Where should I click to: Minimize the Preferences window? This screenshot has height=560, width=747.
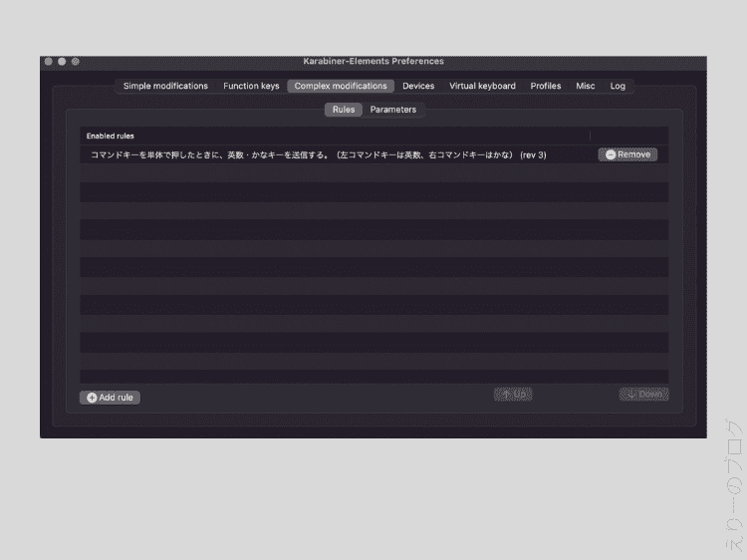point(62,62)
